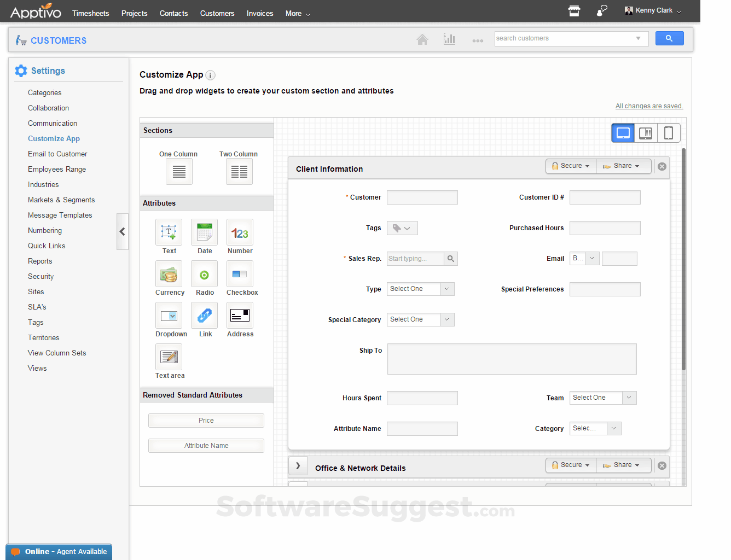Screen dimensions: 731x560
Task: Click the Two Column section layout icon
Action: click(239, 172)
